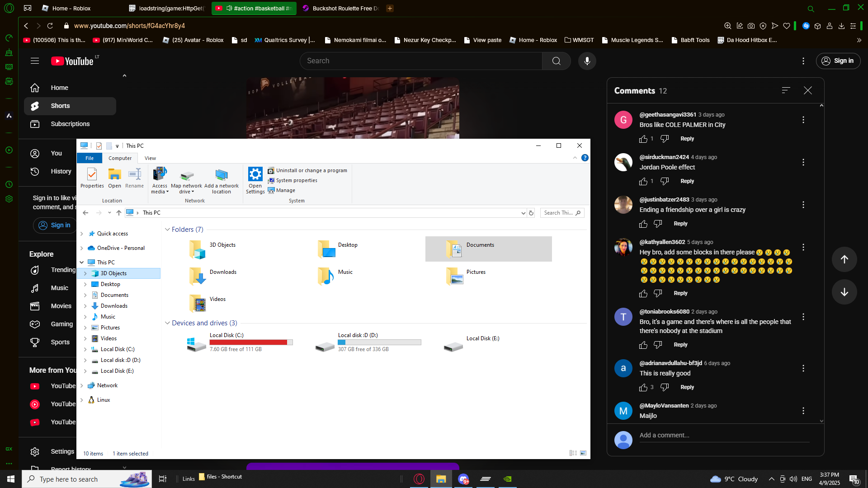Collapse the Devices and drives group
The width and height of the screenshot is (868, 488).
click(167, 323)
